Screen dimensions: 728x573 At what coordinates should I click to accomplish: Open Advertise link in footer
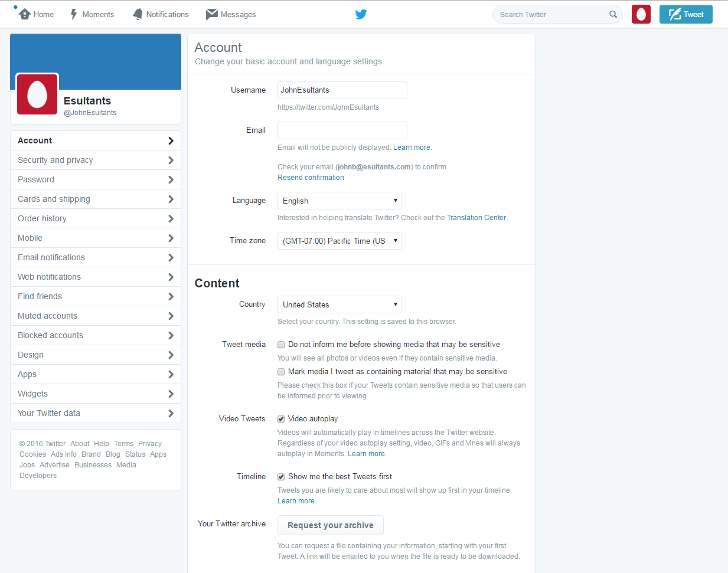coord(54,465)
